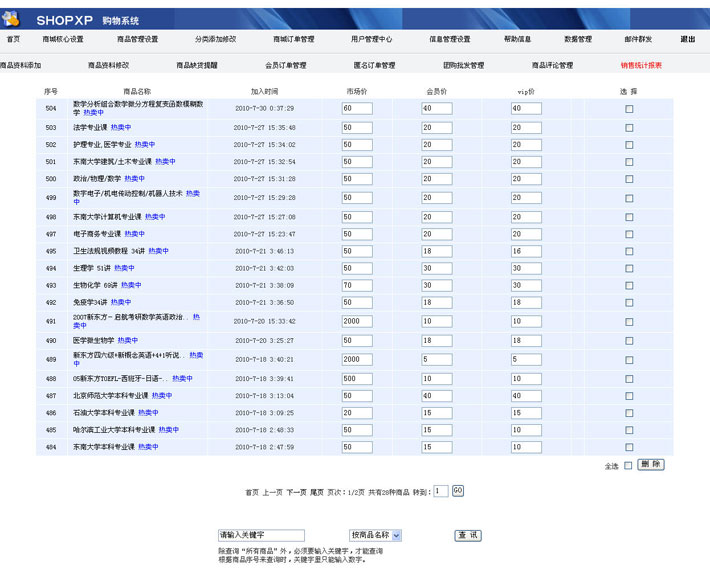Toggle the 全选 select-all checkbox
This screenshot has height=578, width=710.
point(628,466)
